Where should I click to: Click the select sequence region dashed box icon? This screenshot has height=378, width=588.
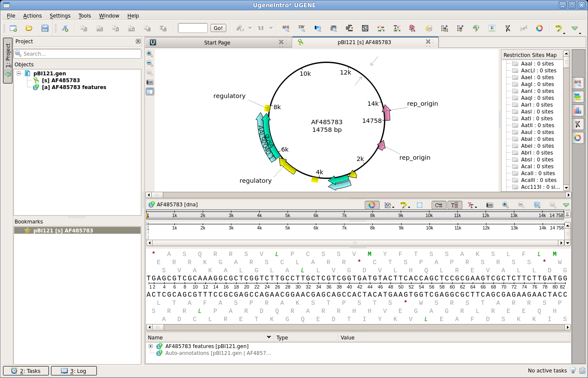pos(420,205)
